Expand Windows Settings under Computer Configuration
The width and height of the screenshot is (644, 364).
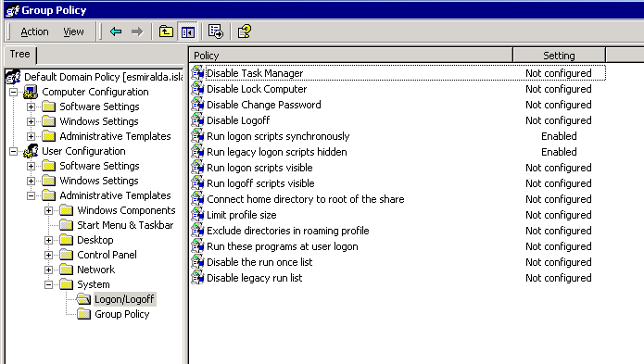[x=32, y=121]
